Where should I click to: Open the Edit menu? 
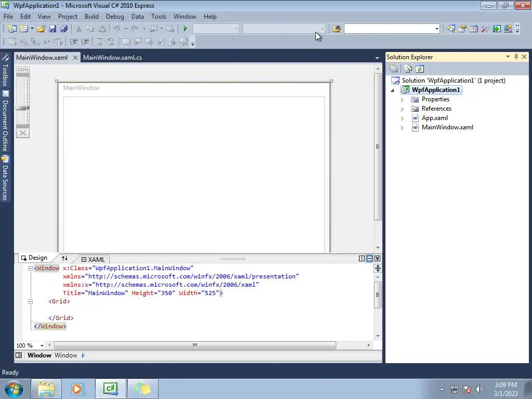[x=25, y=16]
